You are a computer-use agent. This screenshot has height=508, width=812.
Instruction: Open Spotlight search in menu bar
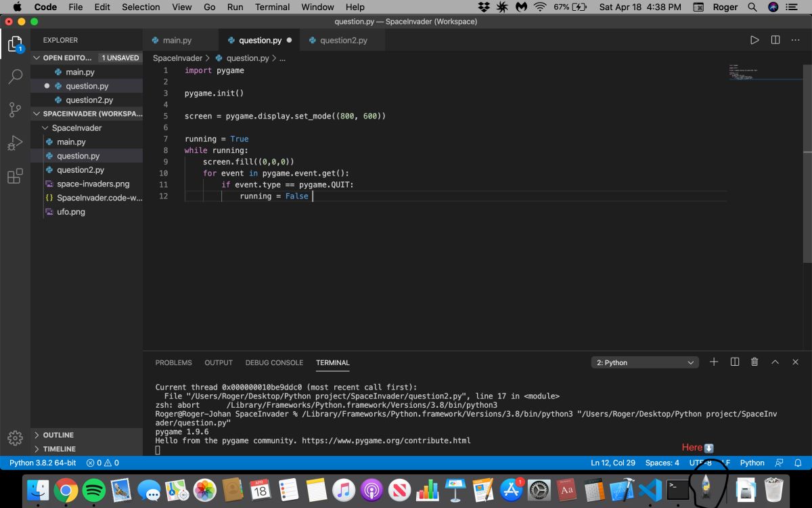(x=752, y=7)
